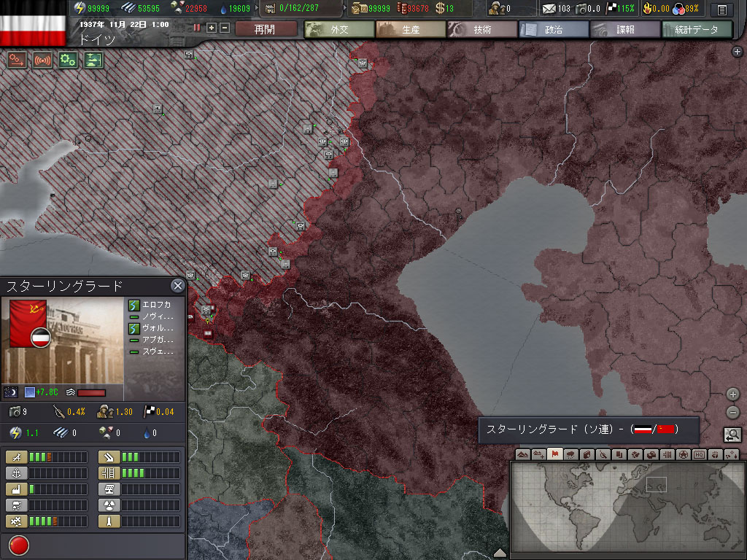Open the radar signal toolbar icon
This screenshot has width=747, height=560.
[42, 61]
